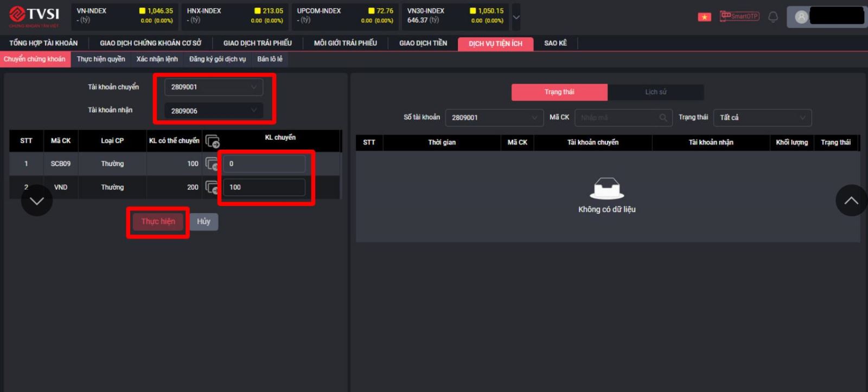Switch to Lịch sử tab
Image resolution: width=868 pixels, height=392 pixels.
tap(655, 92)
